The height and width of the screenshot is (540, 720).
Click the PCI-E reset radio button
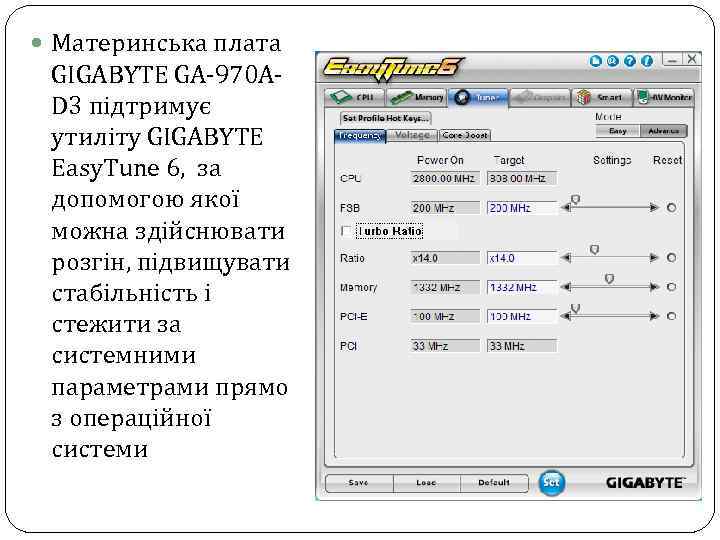click(x=671, y=316)
